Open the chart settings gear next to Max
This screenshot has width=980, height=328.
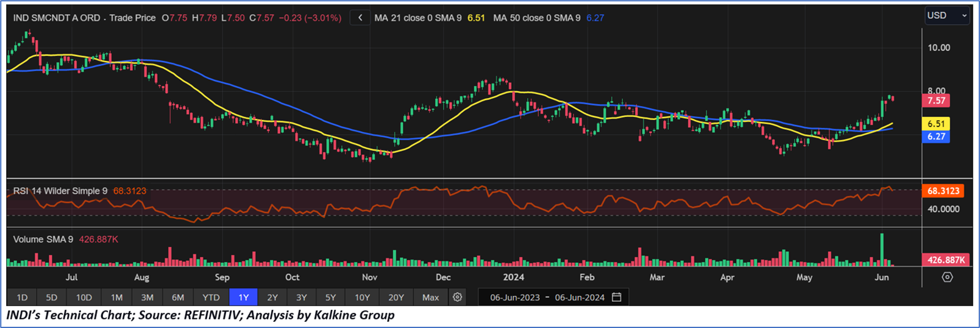[457, 297]
